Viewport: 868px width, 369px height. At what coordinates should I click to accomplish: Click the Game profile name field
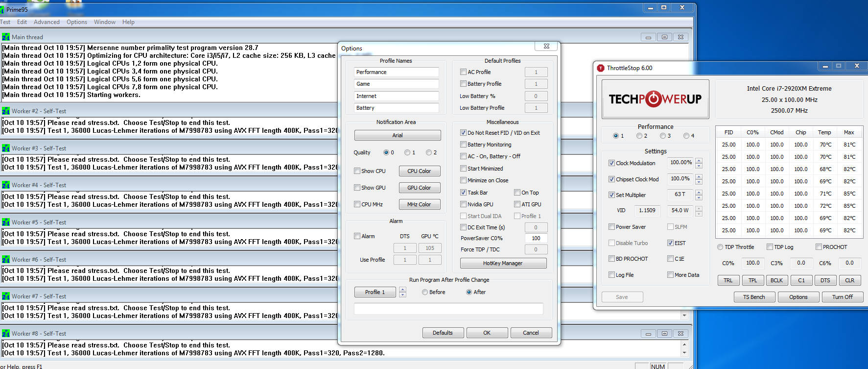(397, 84)
